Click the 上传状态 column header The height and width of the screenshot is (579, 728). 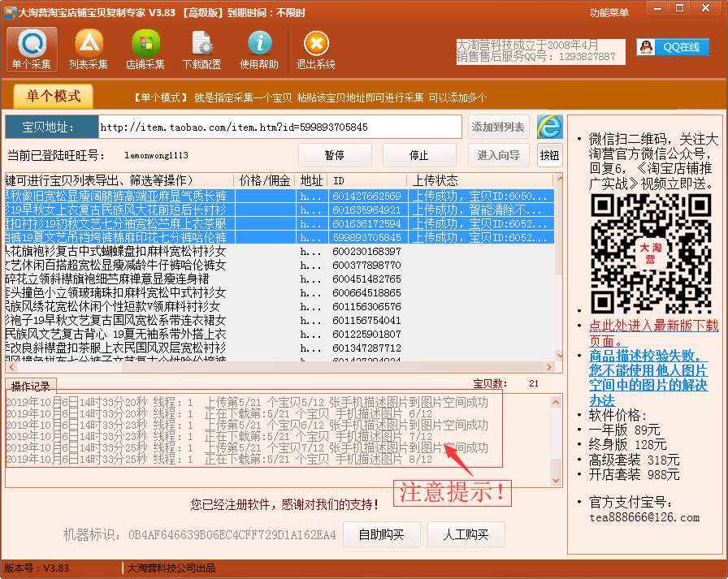480,180
